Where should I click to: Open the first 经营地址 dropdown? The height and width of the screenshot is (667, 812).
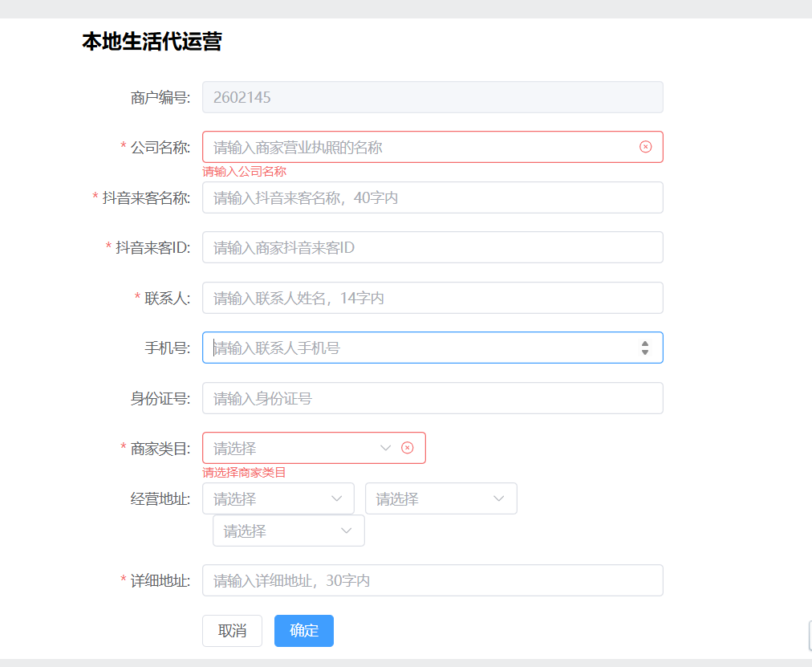point(278,498)
